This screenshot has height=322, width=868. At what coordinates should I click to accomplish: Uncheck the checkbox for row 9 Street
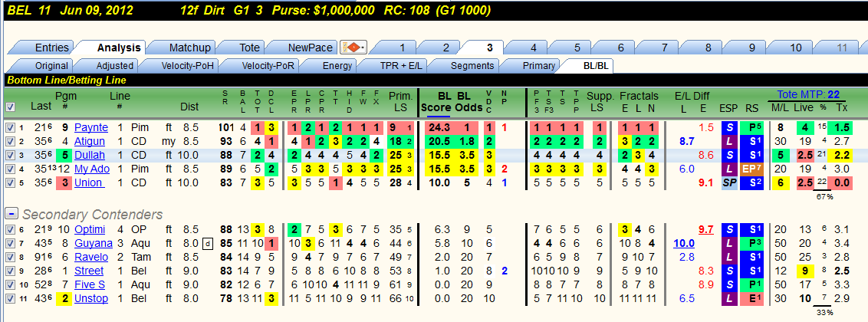tap(9, 271)
